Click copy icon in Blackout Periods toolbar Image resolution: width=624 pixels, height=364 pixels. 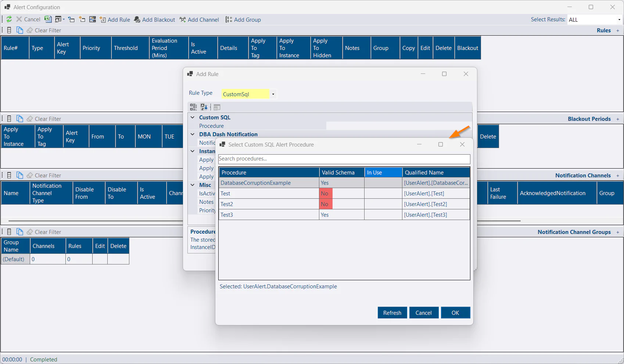pyautogui.click(x=20, y=119)
